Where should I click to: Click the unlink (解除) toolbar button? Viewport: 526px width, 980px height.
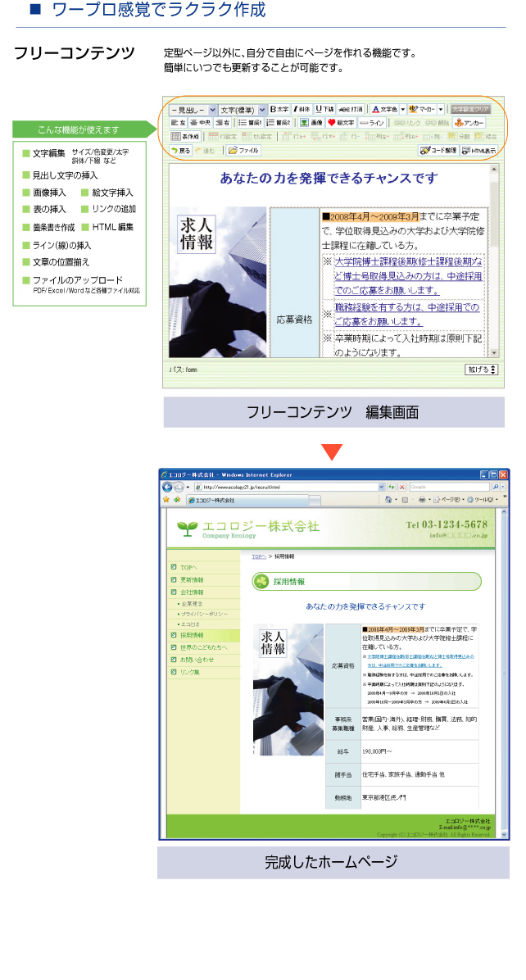pos(437,123)
